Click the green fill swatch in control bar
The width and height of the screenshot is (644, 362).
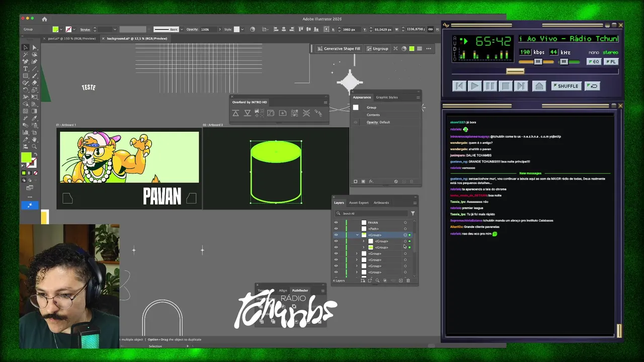55,29
